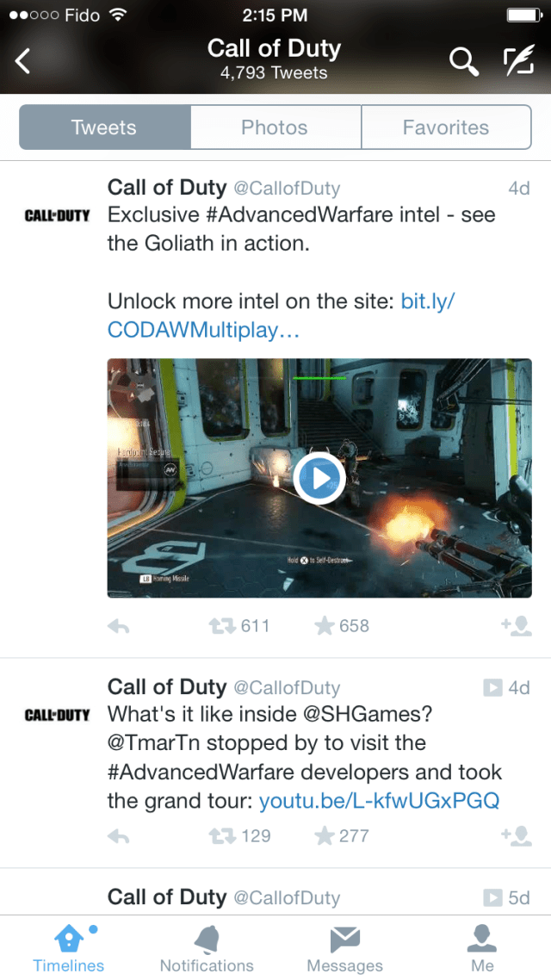Open the Messages envelope tab

[345, 948]
